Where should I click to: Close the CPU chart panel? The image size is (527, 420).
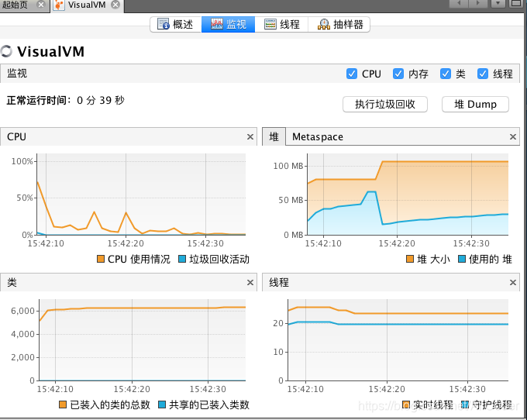(250, 136)
